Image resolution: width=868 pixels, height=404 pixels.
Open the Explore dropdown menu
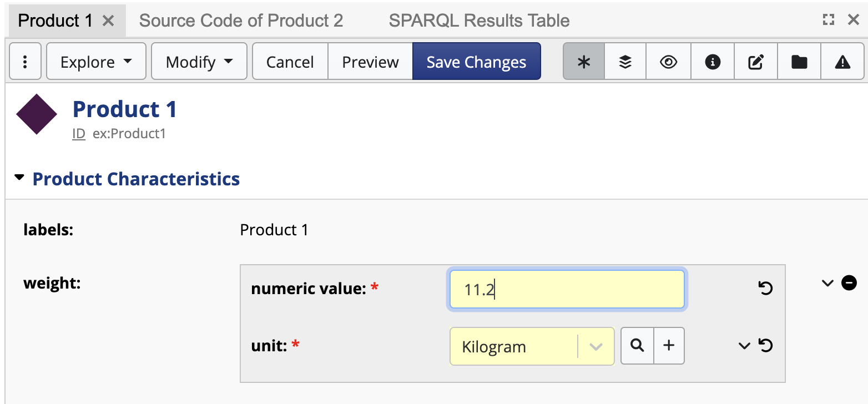click(96, 62)
